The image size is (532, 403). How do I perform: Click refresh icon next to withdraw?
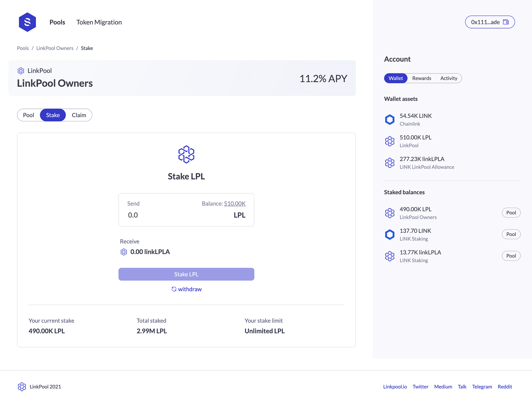(174, 289)
